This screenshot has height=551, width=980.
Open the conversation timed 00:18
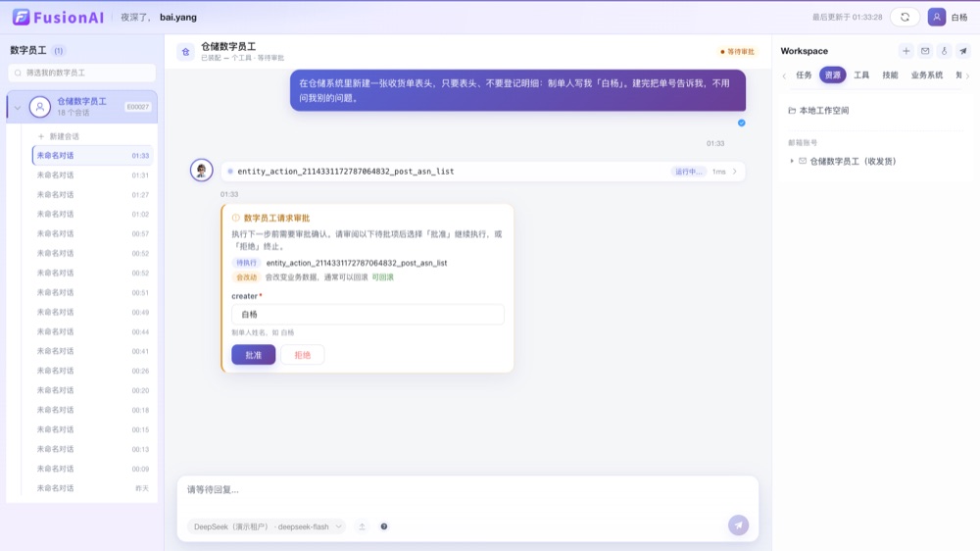click(92, 410)
